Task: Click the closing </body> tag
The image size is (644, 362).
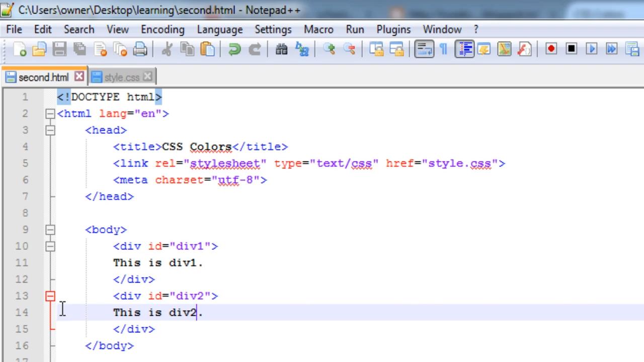Action: (x=110, y=346)
